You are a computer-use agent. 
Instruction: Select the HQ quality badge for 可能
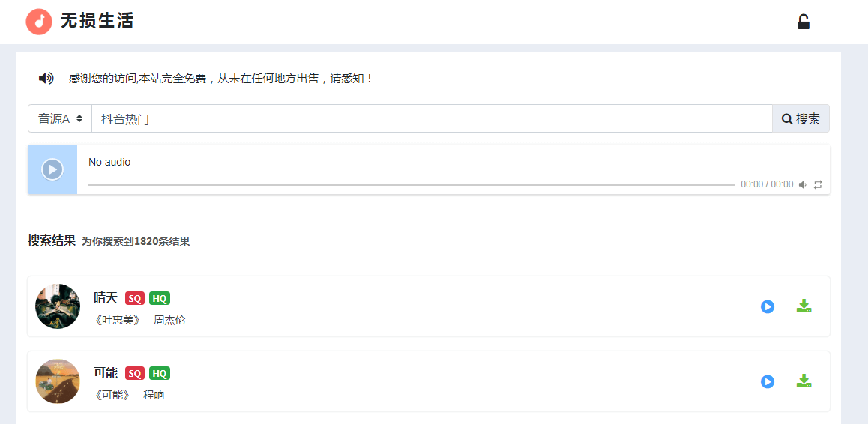tap(160, 373)
